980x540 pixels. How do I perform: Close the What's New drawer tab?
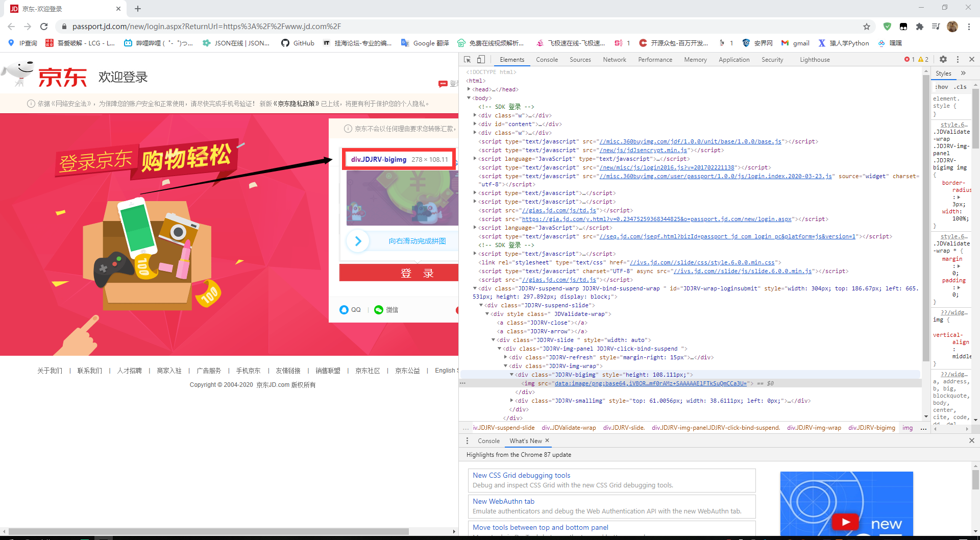547,440
